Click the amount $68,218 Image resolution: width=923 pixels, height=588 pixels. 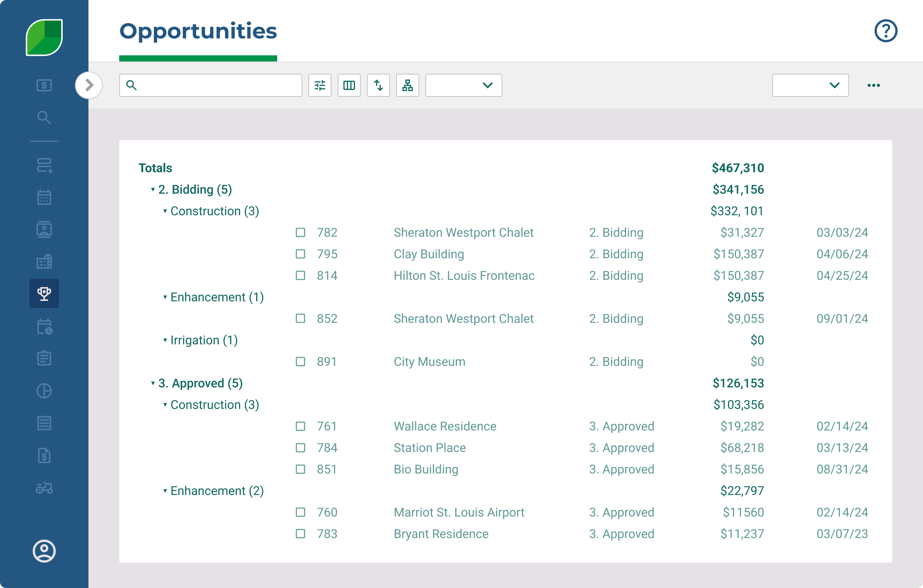(742, 448)
